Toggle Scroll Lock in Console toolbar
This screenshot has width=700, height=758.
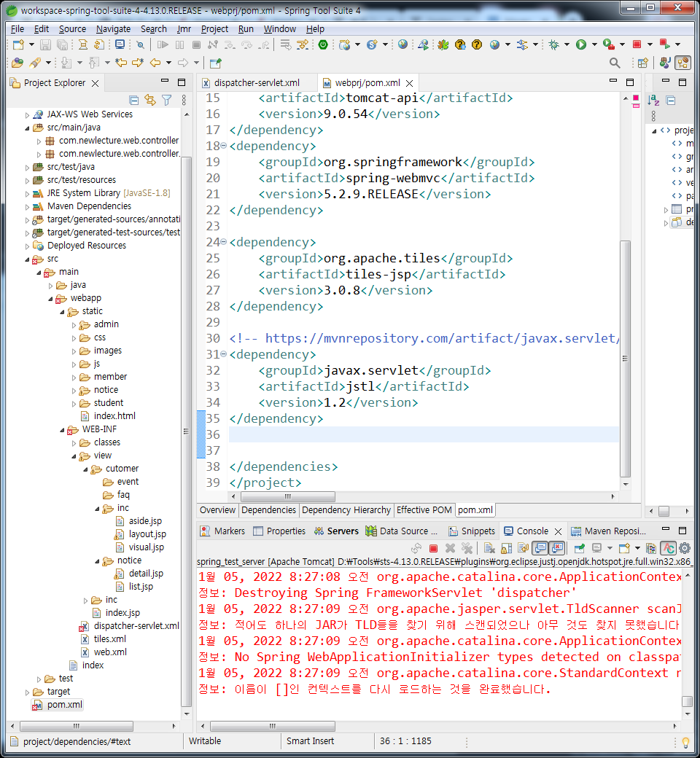click(x=507, y=548)
